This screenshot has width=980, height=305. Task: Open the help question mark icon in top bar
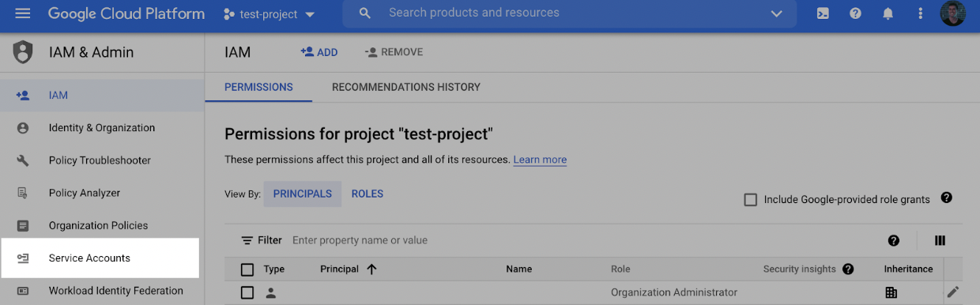855,13
